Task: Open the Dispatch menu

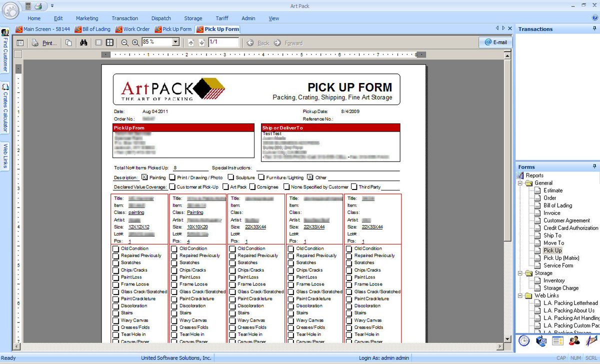Action: (161, 18)
